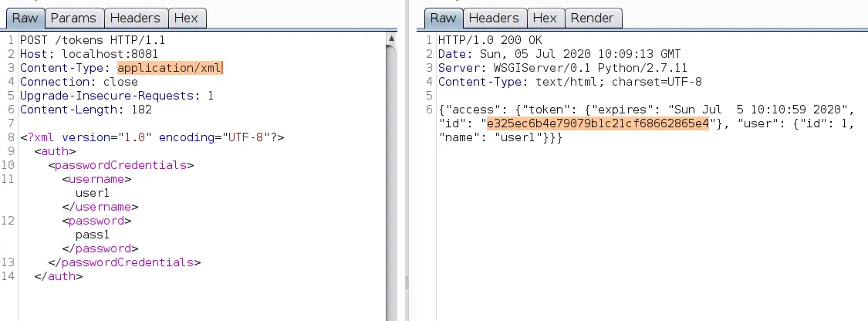Click the closing </auth> tag
The width and height of the screenshot is (868, 321).
coord(58,275)
